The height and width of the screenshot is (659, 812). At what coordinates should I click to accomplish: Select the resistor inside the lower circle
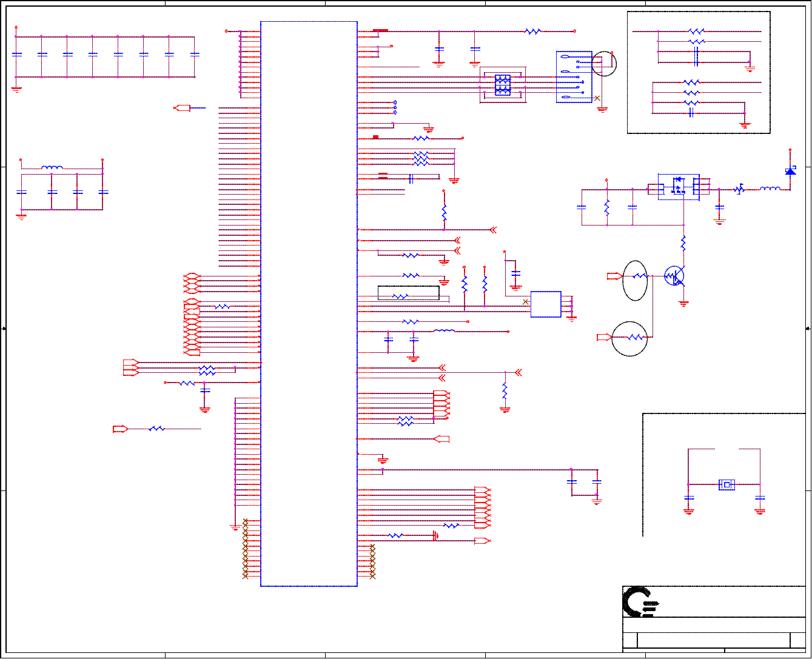636,337
